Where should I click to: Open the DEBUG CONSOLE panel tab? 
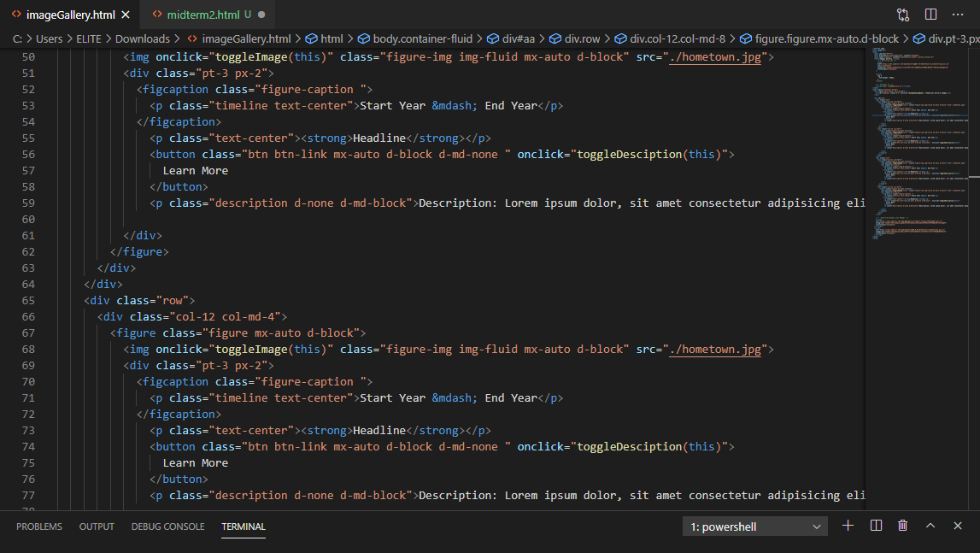(167, 527)
